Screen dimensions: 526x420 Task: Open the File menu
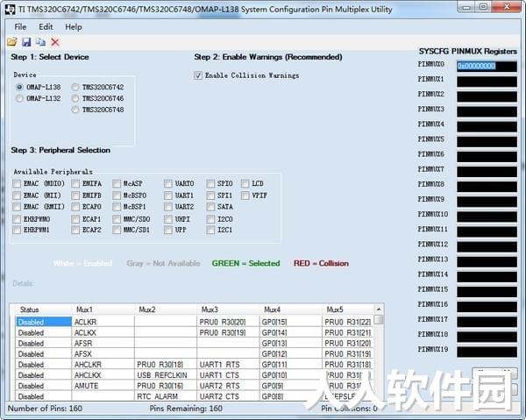click(x=20, y=27)
